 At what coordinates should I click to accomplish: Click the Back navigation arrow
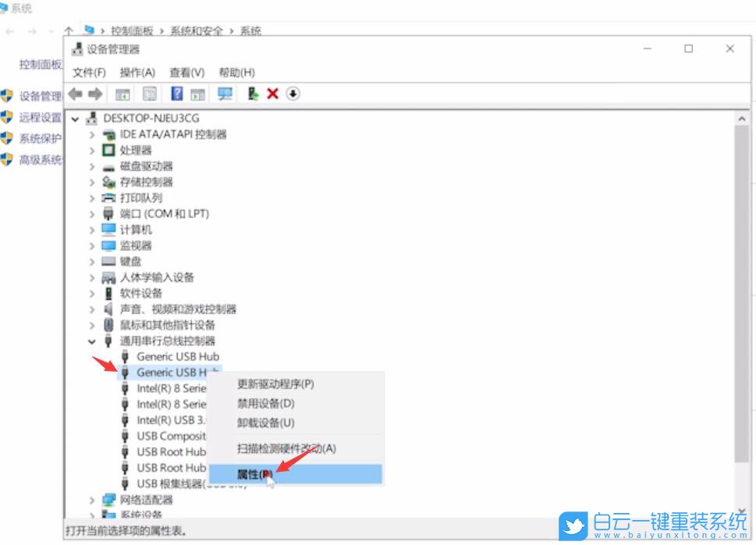[x=75, y=94]
